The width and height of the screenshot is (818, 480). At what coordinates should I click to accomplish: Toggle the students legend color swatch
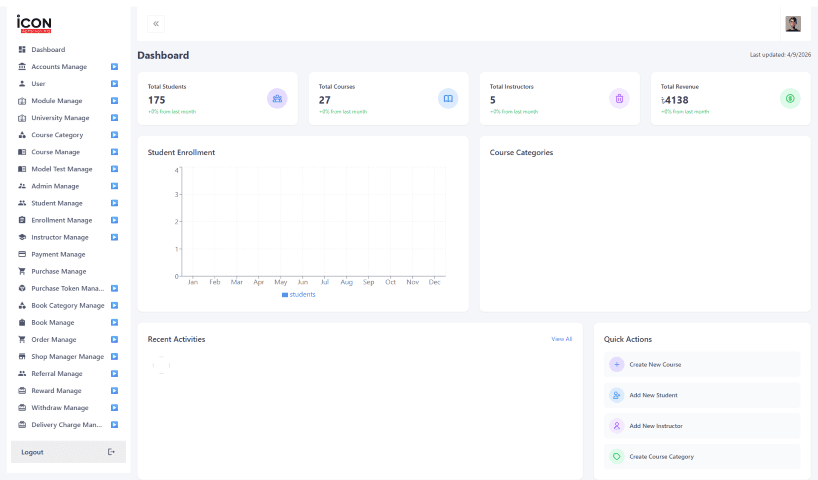pyautogui.click(x=285, y=295)
